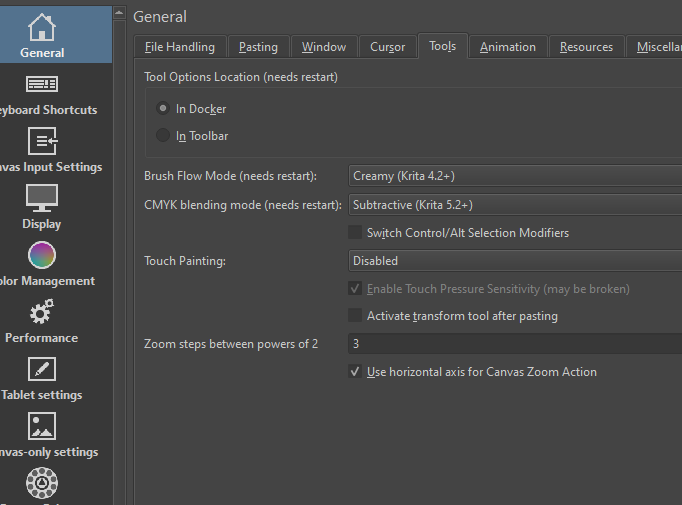The width and height of the screenshot is (682, 505).
Task: Toggle Activate transform tool after pasting
Action: click(x=355, y=316)
